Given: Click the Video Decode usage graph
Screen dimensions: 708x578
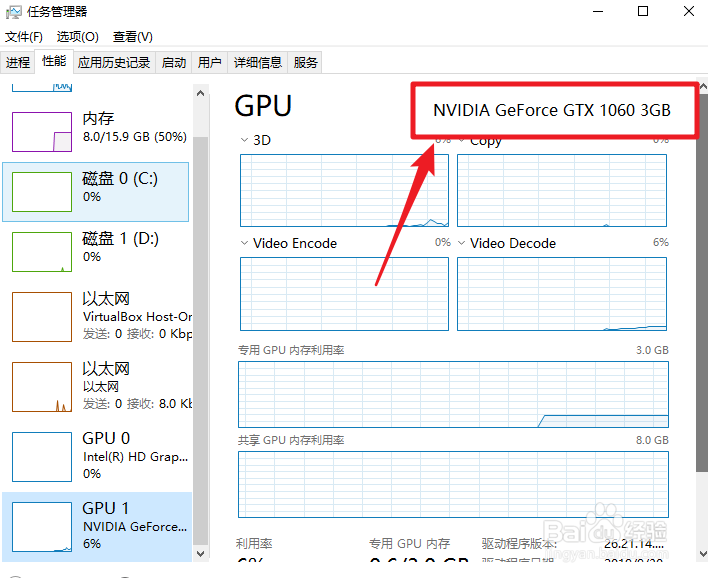Looking at the screenshot, I should (562, 294).
